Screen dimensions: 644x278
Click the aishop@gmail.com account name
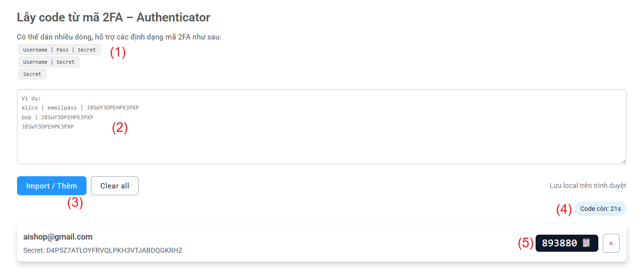58,237
